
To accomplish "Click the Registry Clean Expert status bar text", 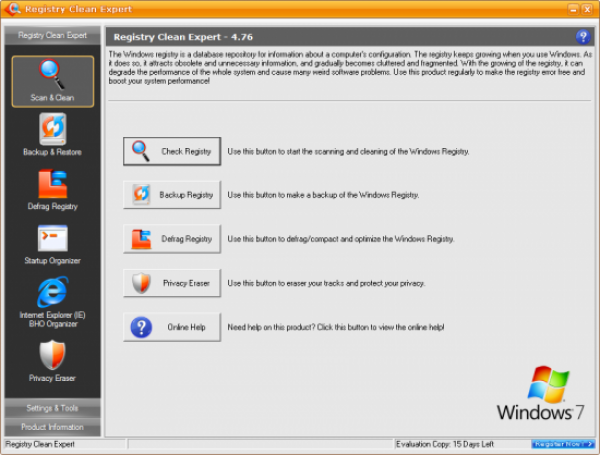I will (x=40, y=444).
